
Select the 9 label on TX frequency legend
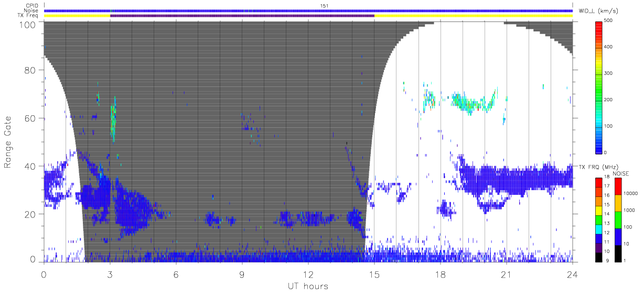(x=607, y=261)
